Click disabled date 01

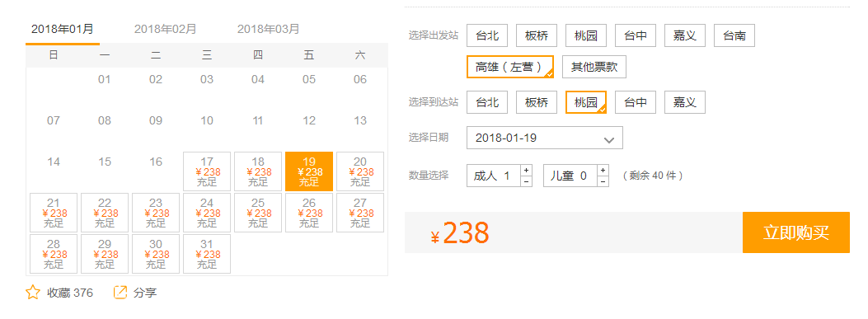click(105, 79)
